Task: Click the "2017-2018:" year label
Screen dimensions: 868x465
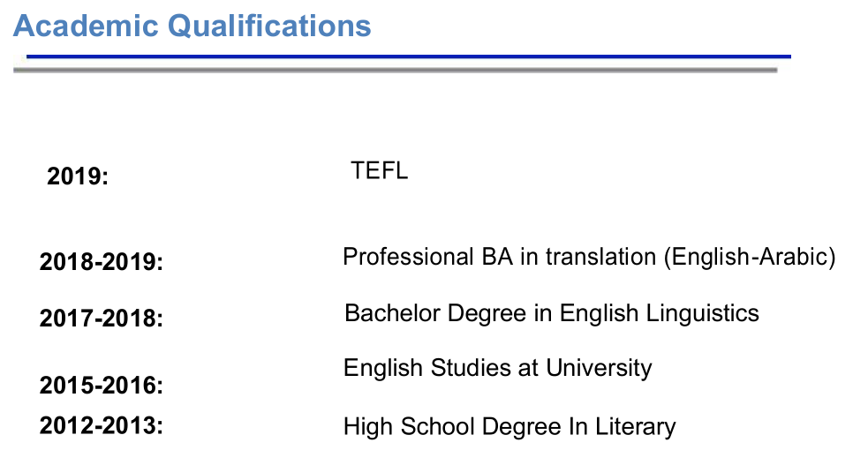Action: (x=102, y=318)
